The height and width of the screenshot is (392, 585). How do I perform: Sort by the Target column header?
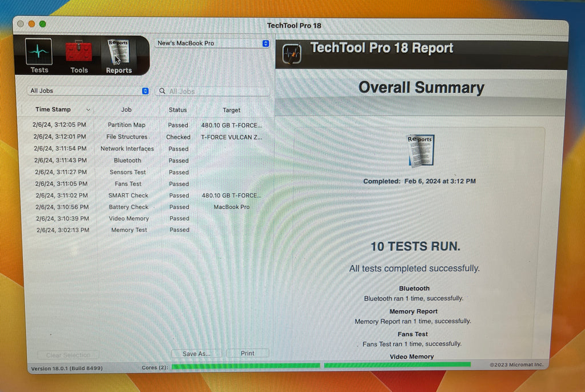(x=231, y=110)
